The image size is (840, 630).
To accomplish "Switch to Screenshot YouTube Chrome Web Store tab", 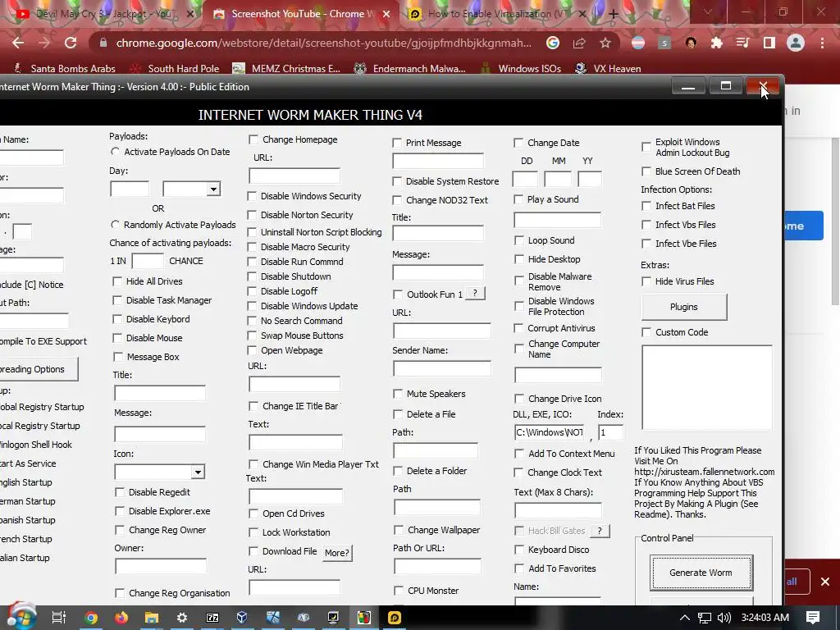I will point(301,14).
